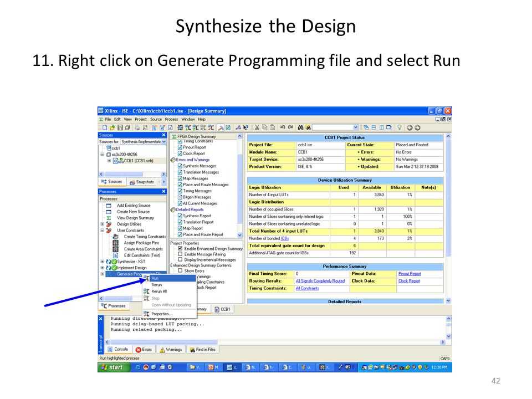Toggle Map Messages checkbox
Viewport: 532px width, 399px height.
pyautogui.click(x=180, y=178)
